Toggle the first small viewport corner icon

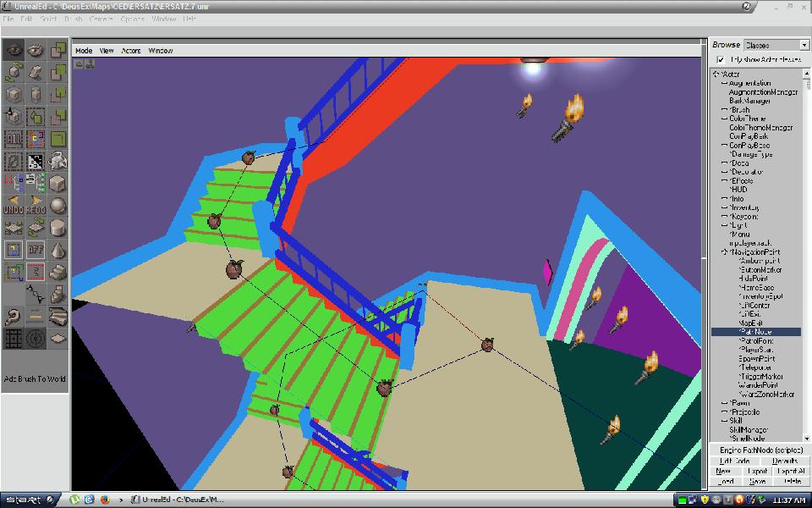pyautogui.click(x=79, y=63)
